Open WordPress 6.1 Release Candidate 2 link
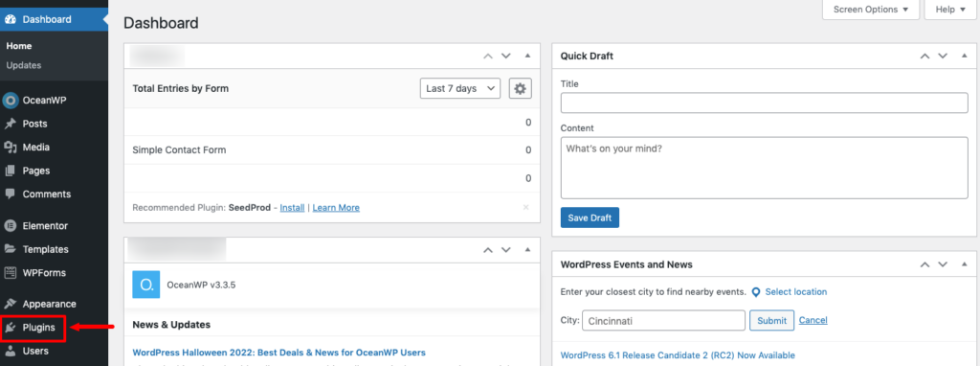Viewport: 980px width, 366px height. point(678,355)
